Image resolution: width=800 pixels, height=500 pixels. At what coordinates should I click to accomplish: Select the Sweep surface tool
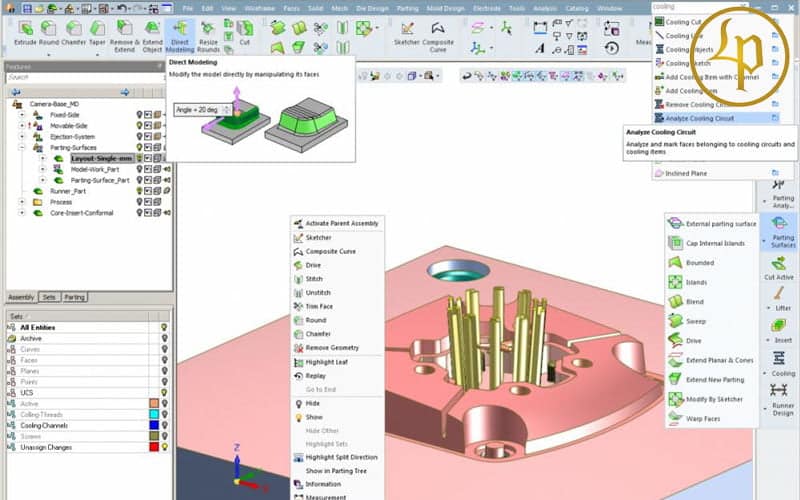[687, 321]
